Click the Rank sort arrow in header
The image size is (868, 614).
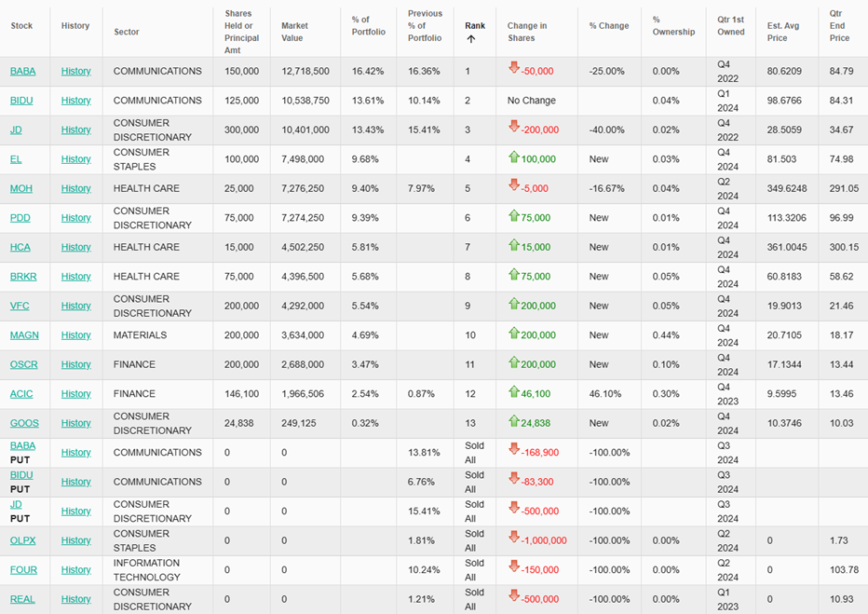click(470, 39)
